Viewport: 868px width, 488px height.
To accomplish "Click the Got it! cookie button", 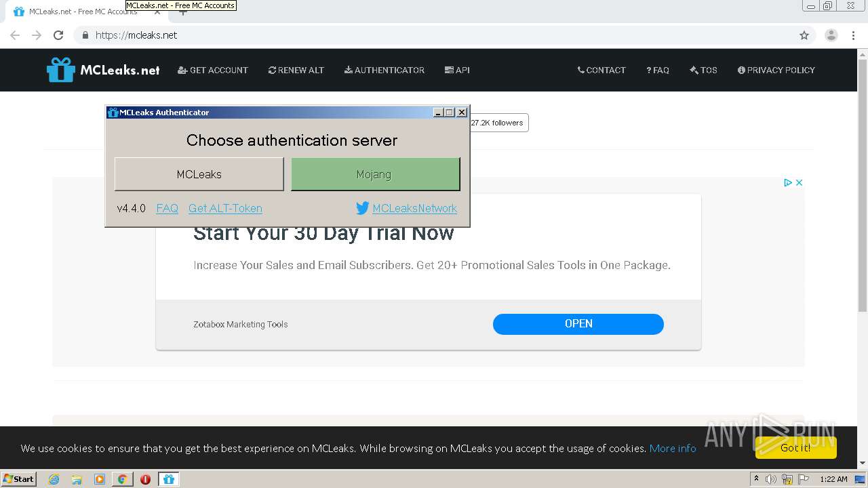I will pyautogui.click(x=795, y=447).
